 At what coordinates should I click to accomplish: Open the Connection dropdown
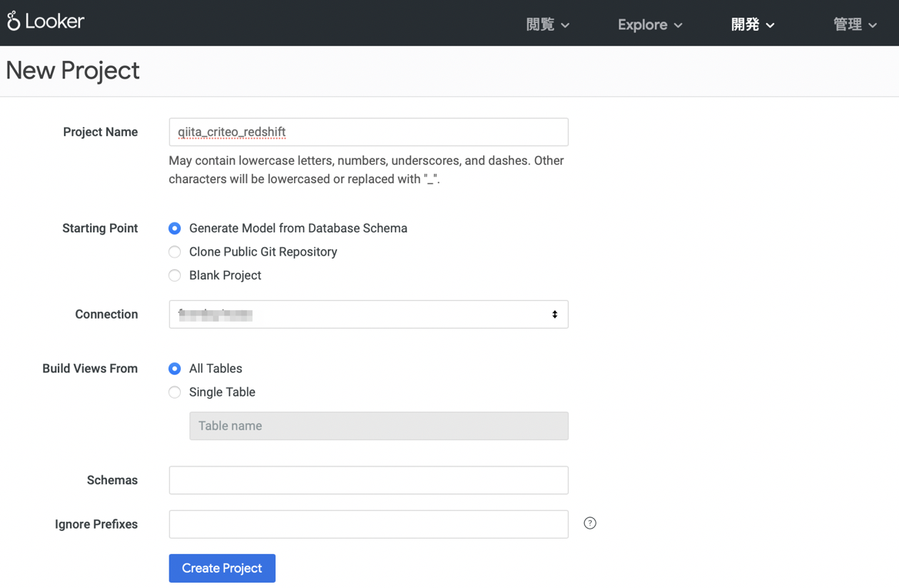(369, 314)
